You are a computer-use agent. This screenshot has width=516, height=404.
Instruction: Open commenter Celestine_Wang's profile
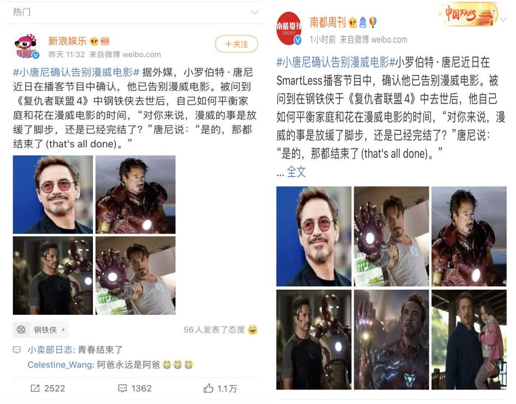60,365
